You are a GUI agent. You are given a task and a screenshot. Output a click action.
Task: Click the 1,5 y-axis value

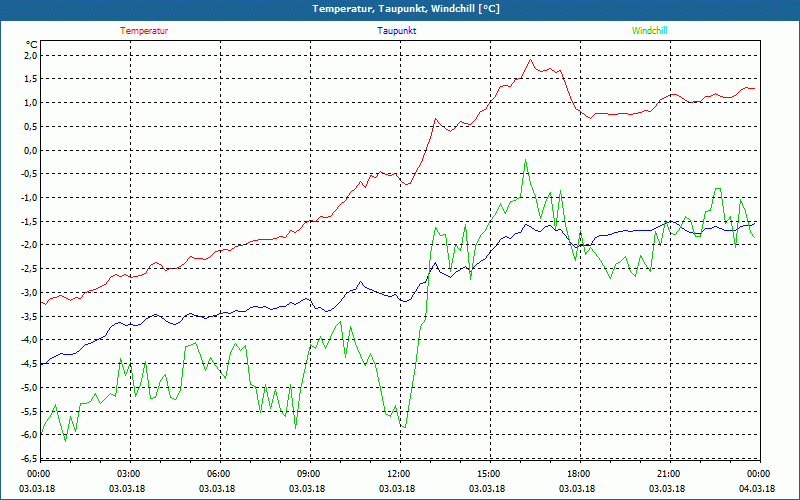tap(31, 79)
